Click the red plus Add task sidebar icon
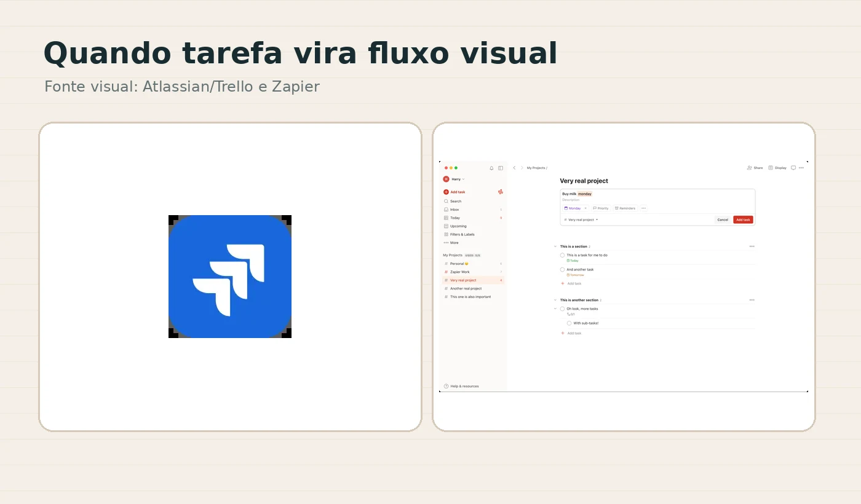The image size is (861, 504). click(446, 192)
